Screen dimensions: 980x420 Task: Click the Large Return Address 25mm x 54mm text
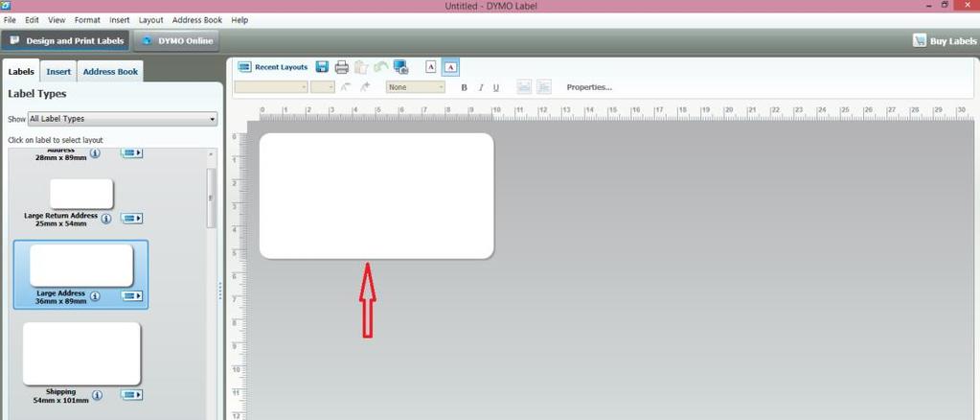60,219
